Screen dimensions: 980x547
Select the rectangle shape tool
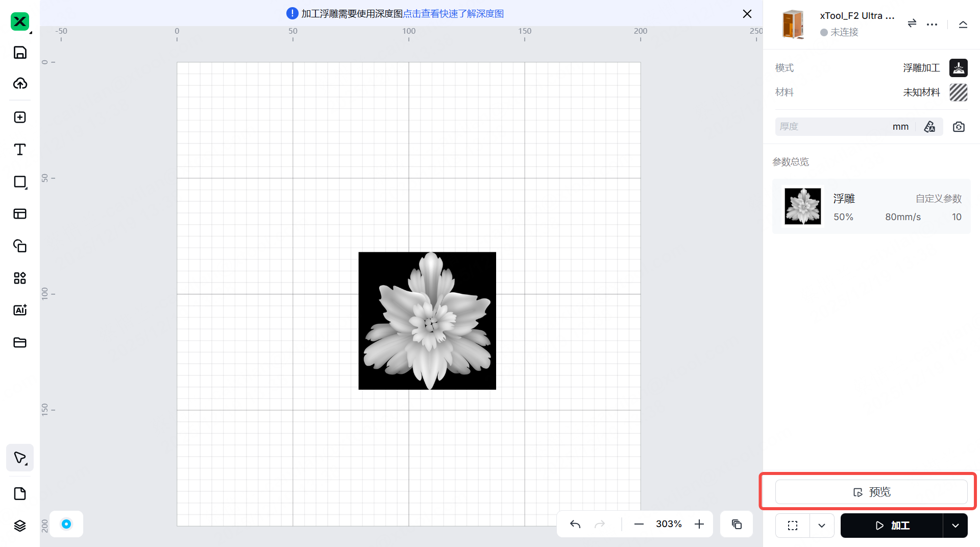click(x=20, y=182)
